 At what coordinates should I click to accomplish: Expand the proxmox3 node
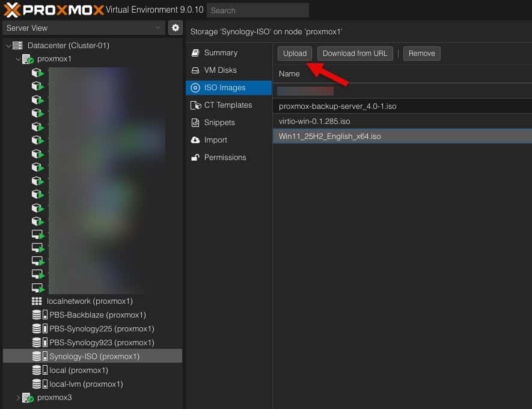point(17,398)
